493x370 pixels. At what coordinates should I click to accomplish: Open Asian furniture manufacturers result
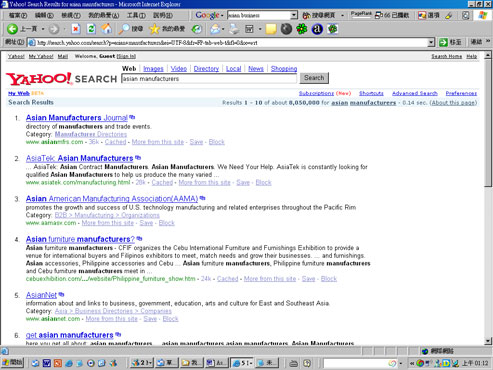(80, 239)
